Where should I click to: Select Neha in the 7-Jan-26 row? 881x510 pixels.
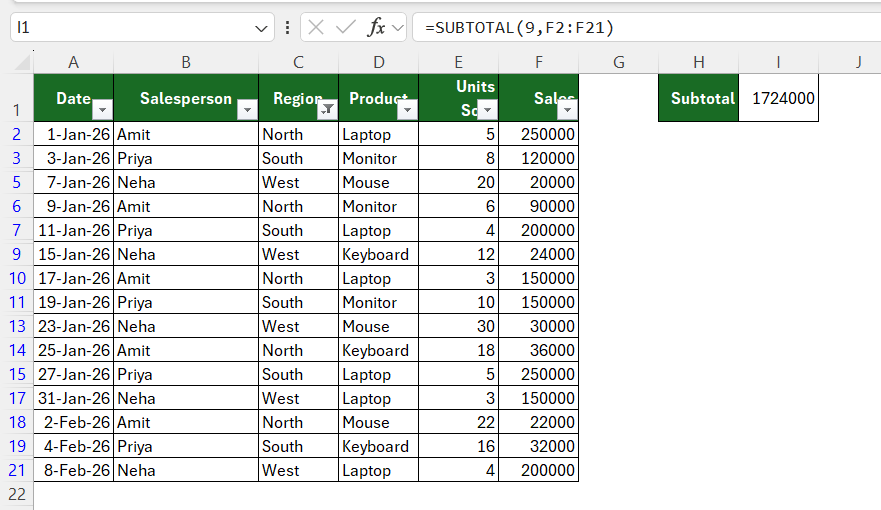186,183
